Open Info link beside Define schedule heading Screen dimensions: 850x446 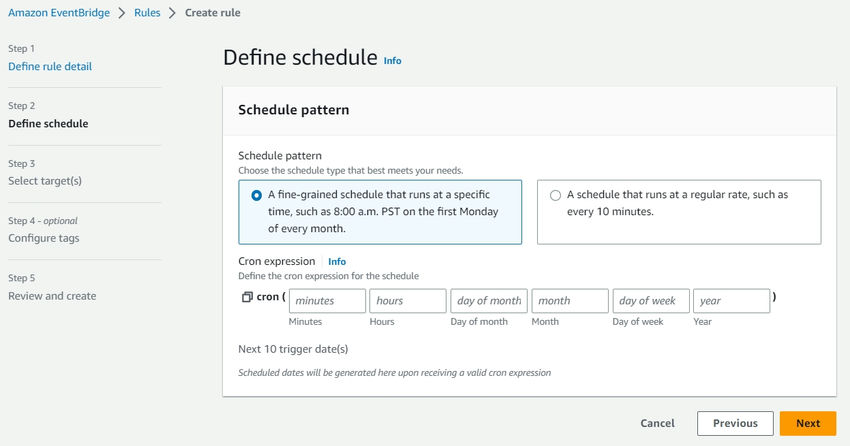tap(392, 61)
